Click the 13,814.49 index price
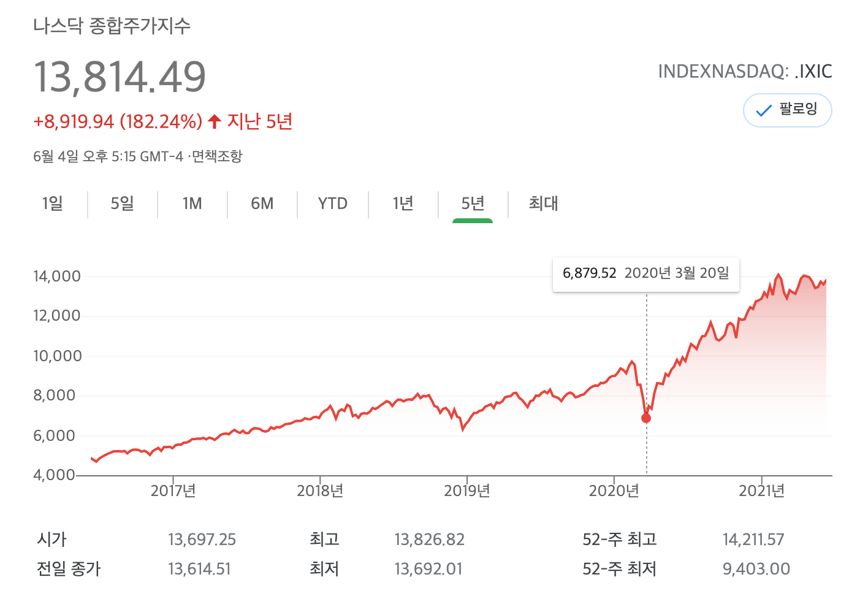868x596 pixels. click(120, 77)
